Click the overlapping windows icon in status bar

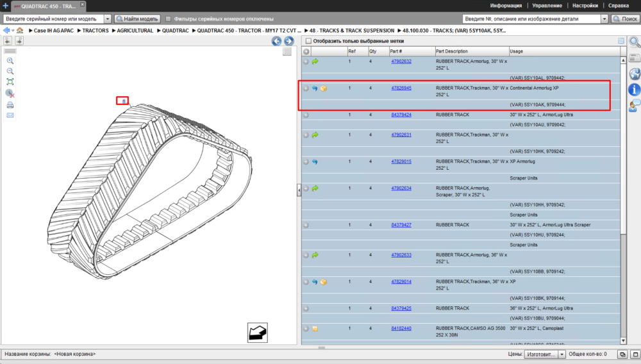622,354
